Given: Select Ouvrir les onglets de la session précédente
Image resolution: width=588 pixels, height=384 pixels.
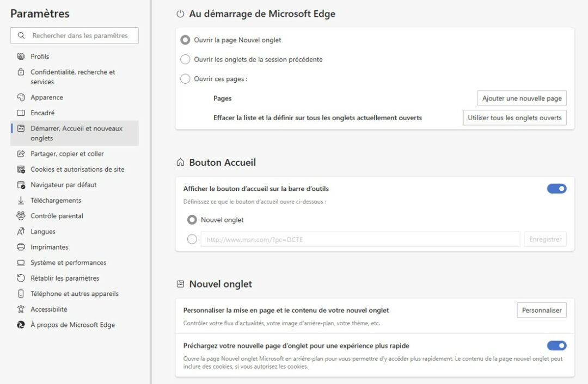Looking at the screenshot, I should [x=185, y=59].
